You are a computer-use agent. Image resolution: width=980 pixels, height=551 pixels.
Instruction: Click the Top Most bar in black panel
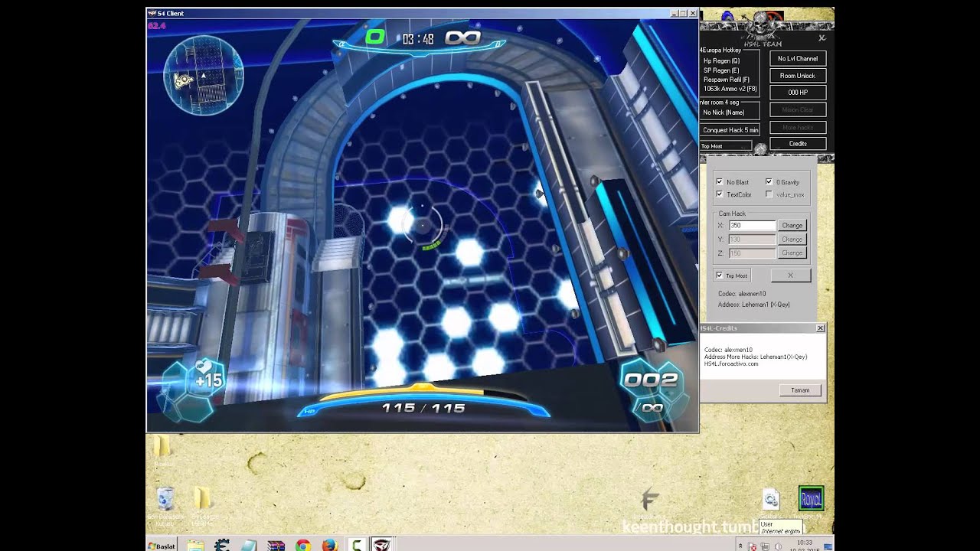tap(726, 146)
